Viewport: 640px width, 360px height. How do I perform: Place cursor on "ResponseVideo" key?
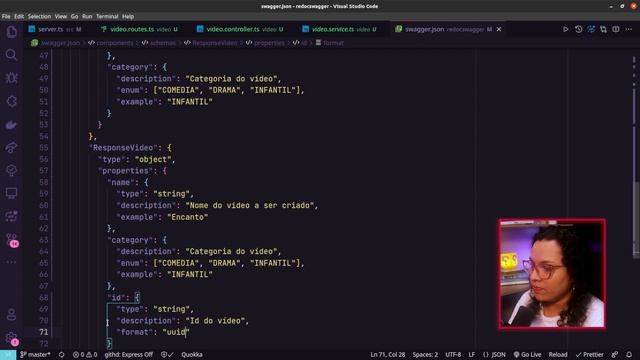pyautogui.click(x=123, y=148)
